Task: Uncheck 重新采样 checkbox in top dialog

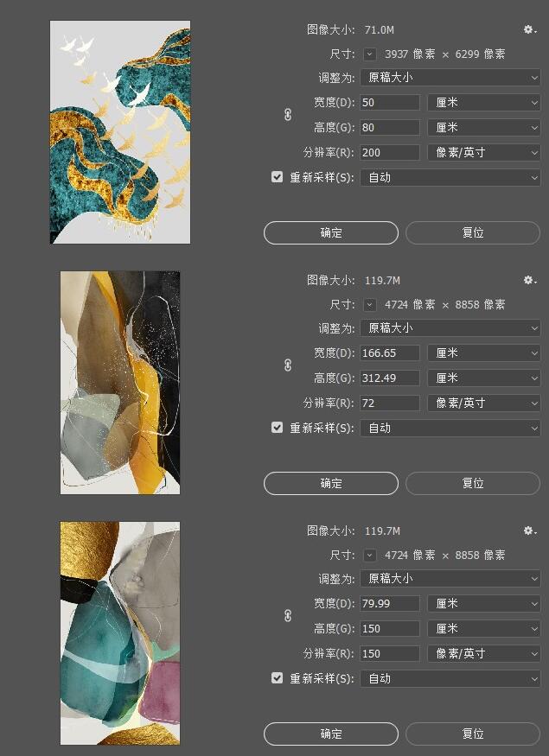Action: [x=277, y=177]
